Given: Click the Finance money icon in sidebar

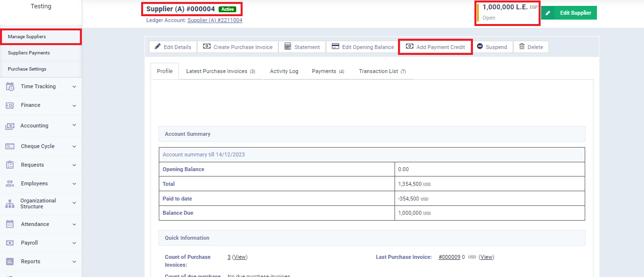Looking at the screenshot, I should point(10,105).
